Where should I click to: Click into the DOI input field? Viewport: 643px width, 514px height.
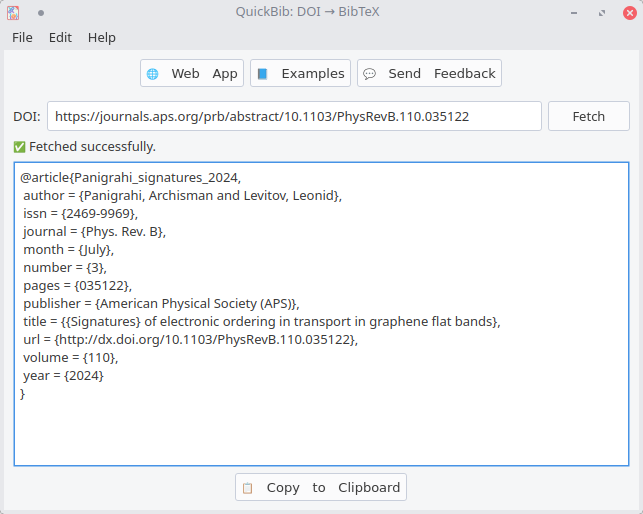pyautogui.click(x=294, y=117)
